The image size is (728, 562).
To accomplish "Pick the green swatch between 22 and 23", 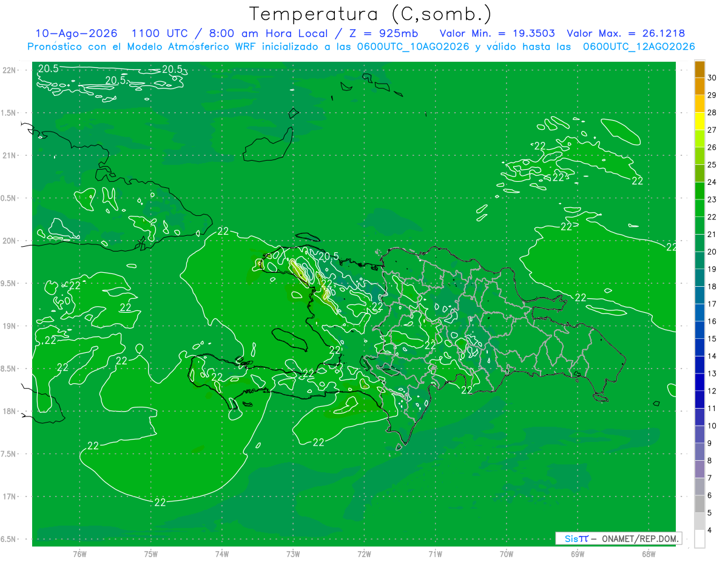I will coord(699,209).
